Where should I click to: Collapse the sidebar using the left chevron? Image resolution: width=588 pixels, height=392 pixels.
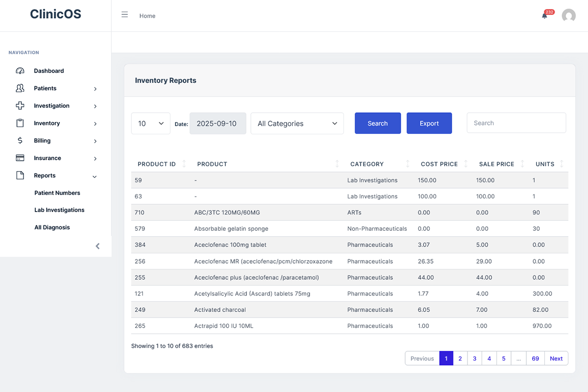[x=98, y=246]
